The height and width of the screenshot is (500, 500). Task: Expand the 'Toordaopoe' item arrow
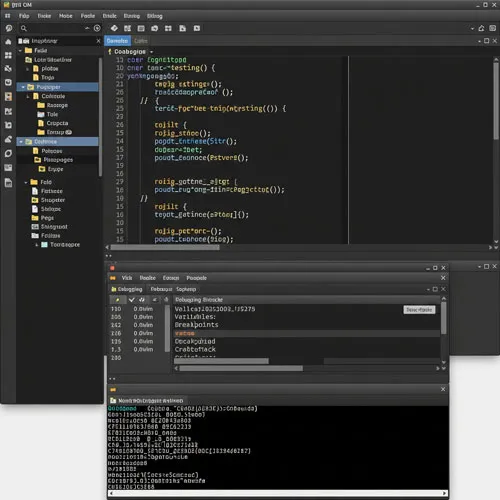click(x=36, y=245)
